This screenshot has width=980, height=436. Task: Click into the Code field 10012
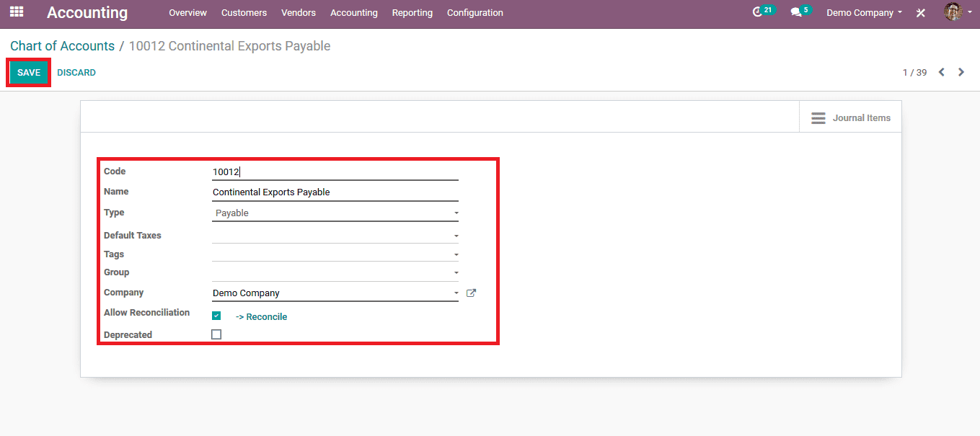[x=335, y=172]
